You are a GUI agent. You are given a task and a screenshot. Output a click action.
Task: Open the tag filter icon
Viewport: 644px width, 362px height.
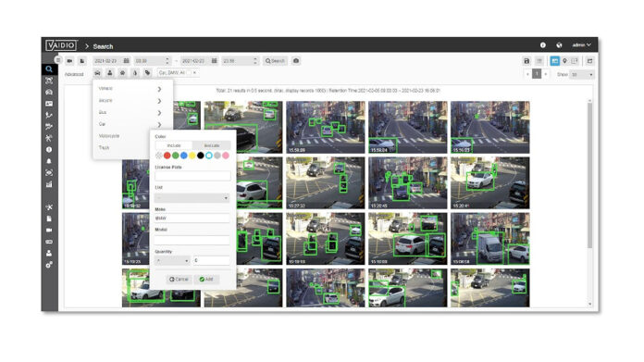(147, 73)
